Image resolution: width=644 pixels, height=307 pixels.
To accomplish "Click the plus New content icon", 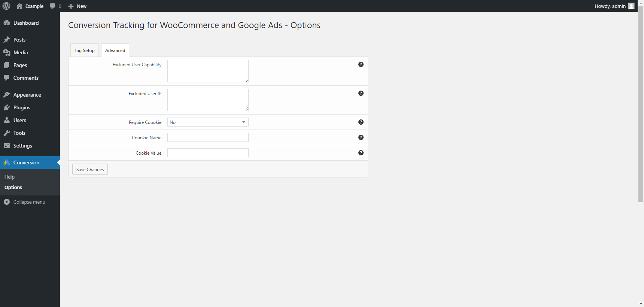I will coord(71,6).
